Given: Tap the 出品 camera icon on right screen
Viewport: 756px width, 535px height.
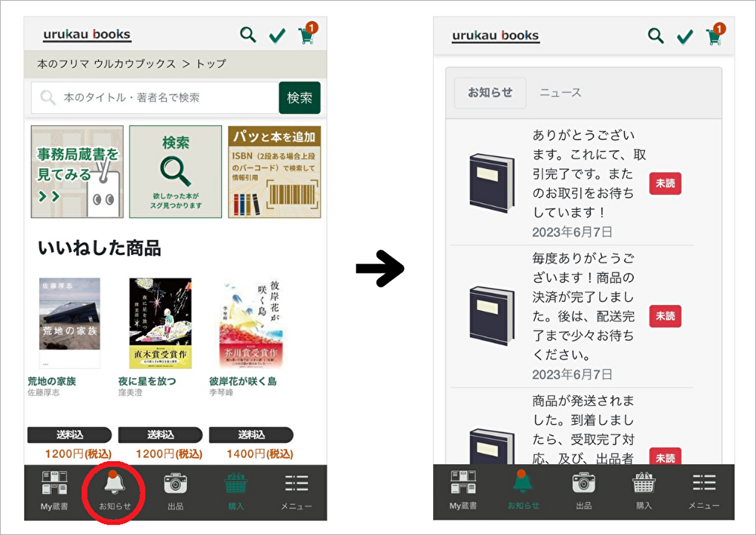Looking at the screenshot, I should point(583,489).
